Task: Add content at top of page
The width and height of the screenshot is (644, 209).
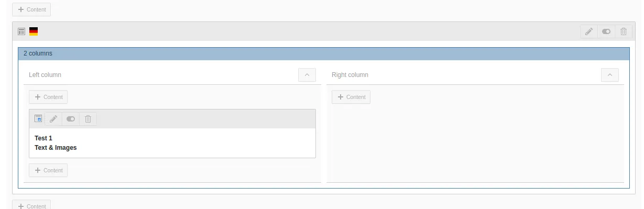Action: click(x=31, y=9)
